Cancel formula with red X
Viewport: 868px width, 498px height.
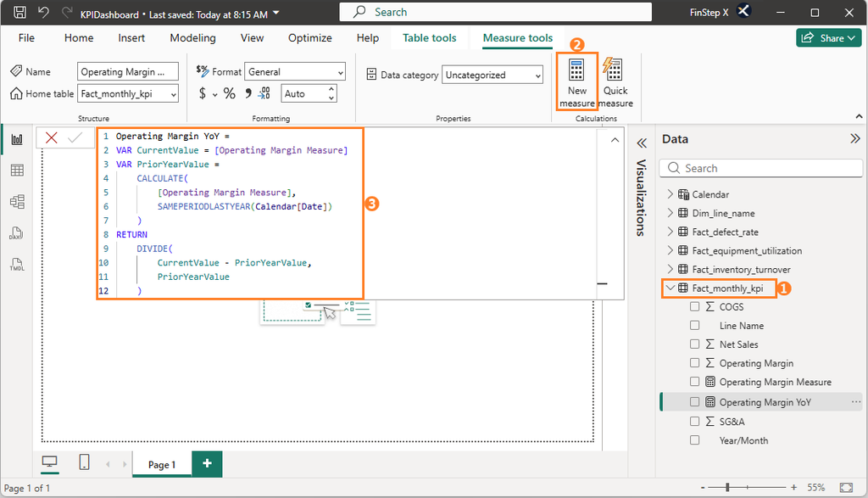[x=52, y=138]
